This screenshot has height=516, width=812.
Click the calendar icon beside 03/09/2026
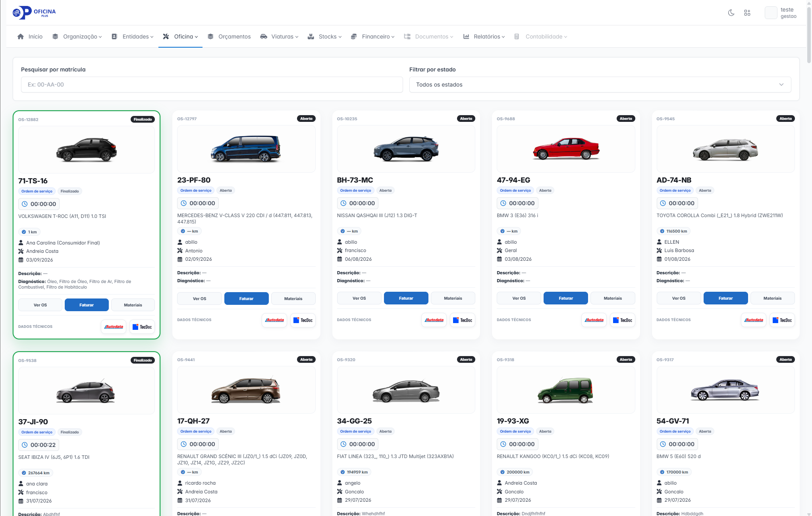pyautogui.click(x=21, y=260)
